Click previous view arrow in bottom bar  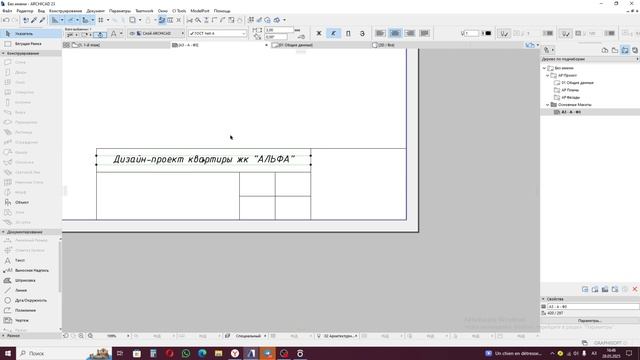point(66,336)
